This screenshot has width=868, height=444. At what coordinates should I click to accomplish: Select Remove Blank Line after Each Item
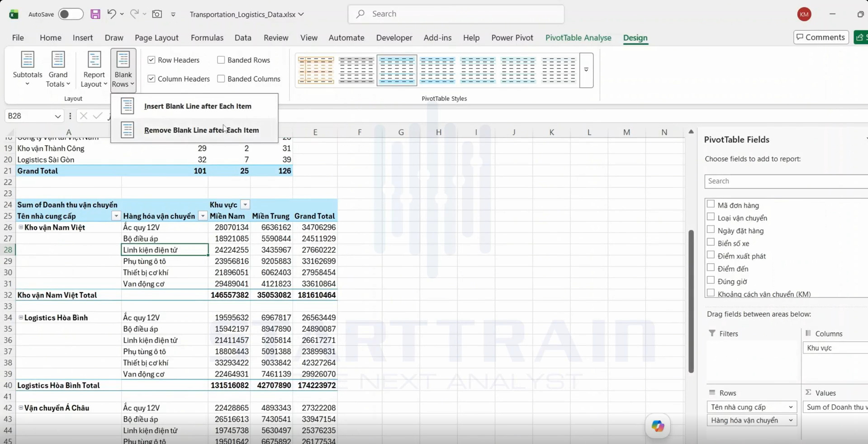(194, 130)
